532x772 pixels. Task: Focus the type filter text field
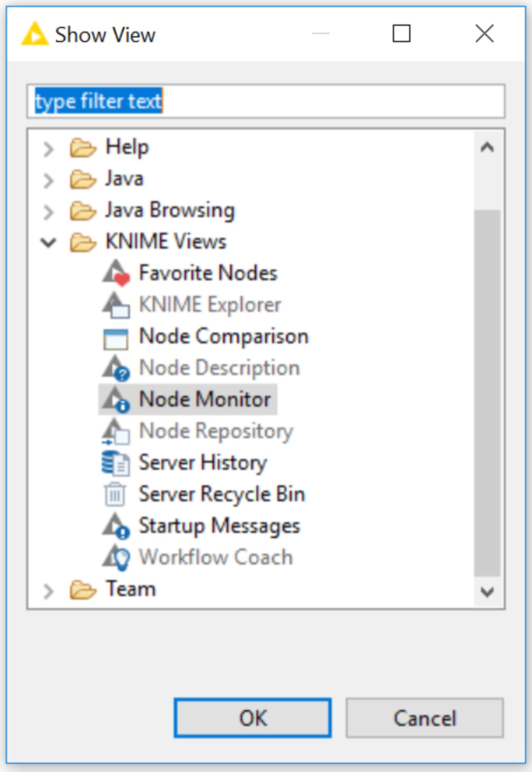266,101
